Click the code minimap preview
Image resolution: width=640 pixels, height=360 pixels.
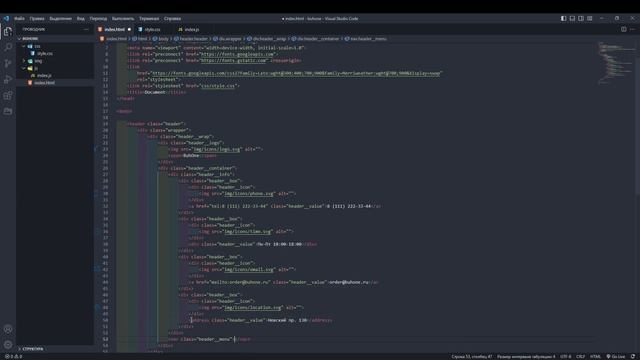[616, 63]
